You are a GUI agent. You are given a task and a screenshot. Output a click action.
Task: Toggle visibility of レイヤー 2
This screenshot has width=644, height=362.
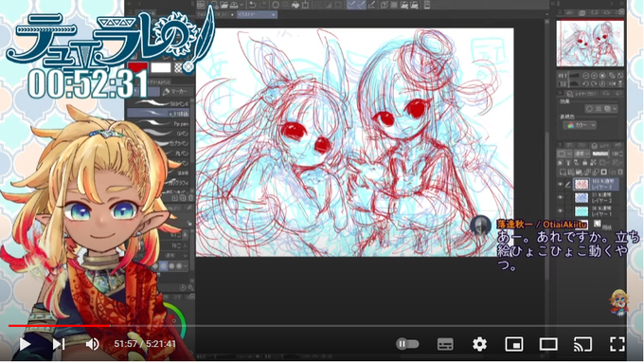pyautogui.click(x=560, y=198)
